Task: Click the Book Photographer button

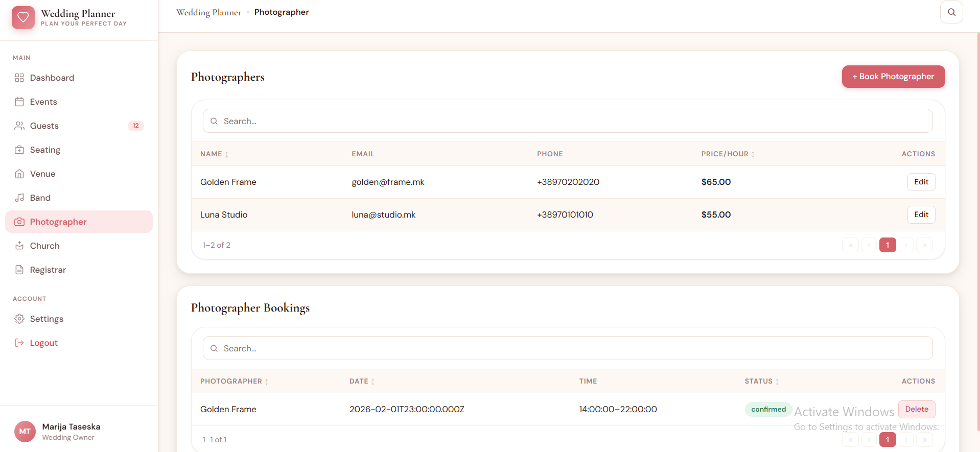Action: 893,77
